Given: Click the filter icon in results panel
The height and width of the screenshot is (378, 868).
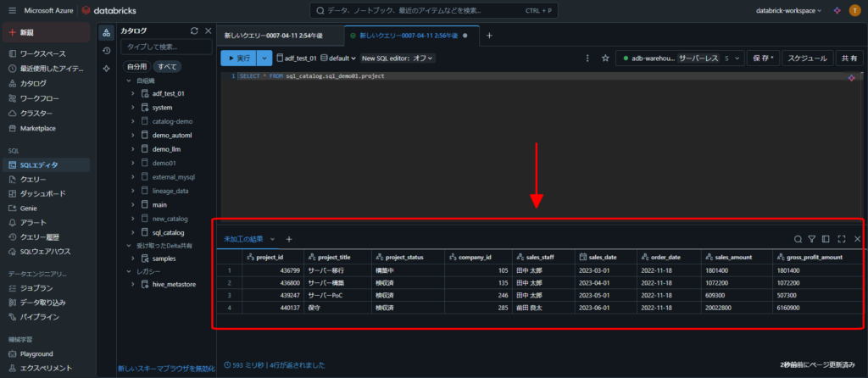Looking at the screenshot, I should coord(811,240).
